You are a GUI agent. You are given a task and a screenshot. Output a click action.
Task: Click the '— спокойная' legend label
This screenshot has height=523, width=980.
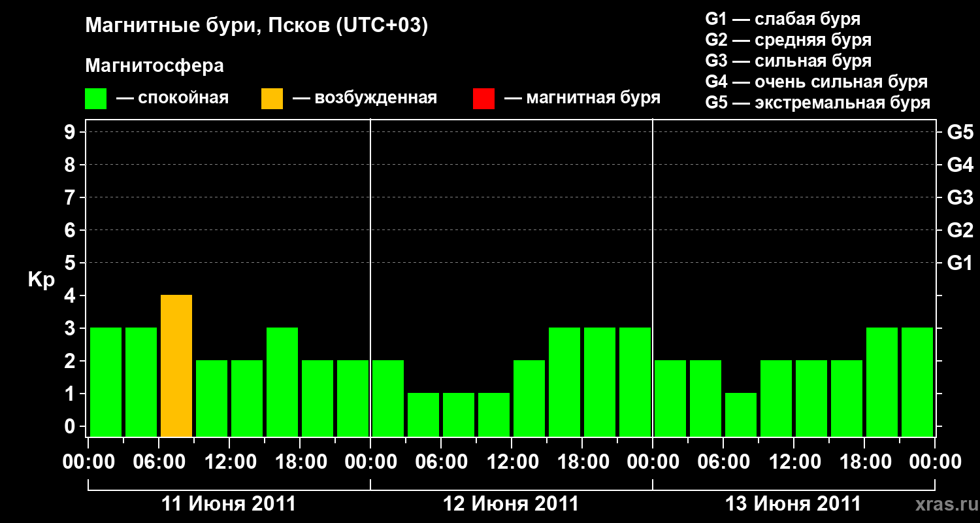(172, 98)
